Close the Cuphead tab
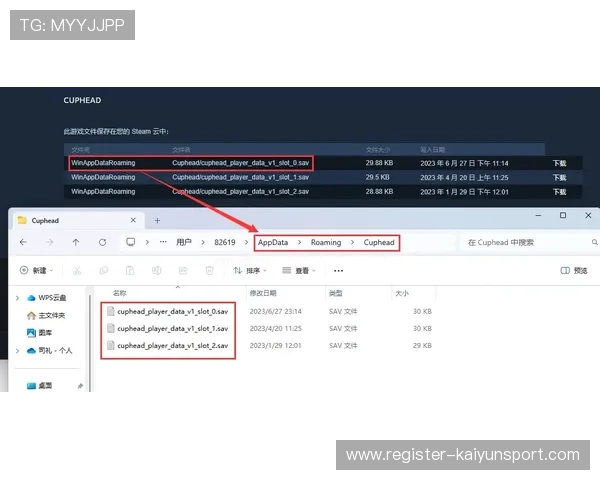The width and height of the screenshot is (600, 480). pos(133,220)
